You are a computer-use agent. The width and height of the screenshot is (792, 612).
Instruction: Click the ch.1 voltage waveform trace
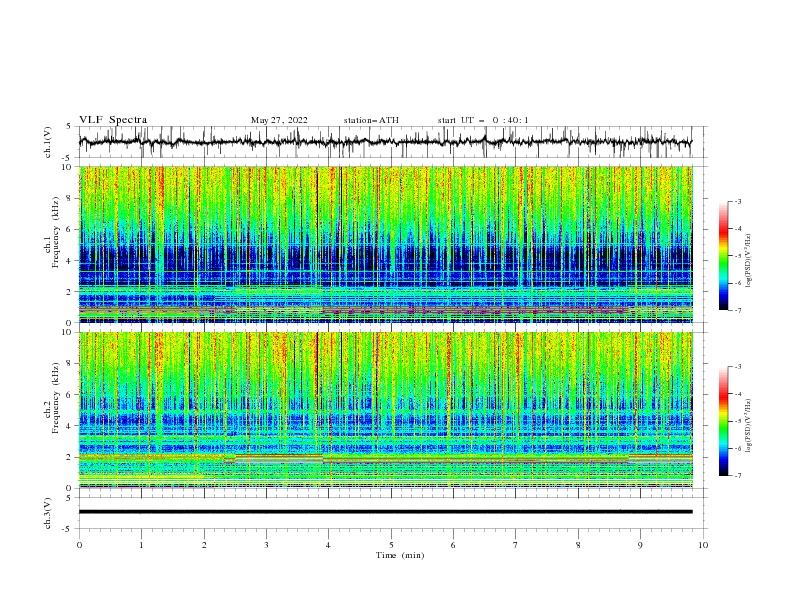pos(385,142)
